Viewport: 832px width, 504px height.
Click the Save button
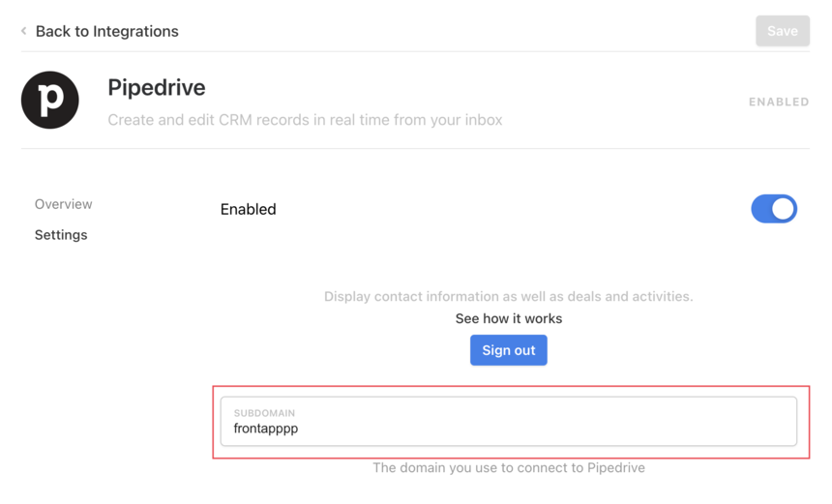pos(783,31)
